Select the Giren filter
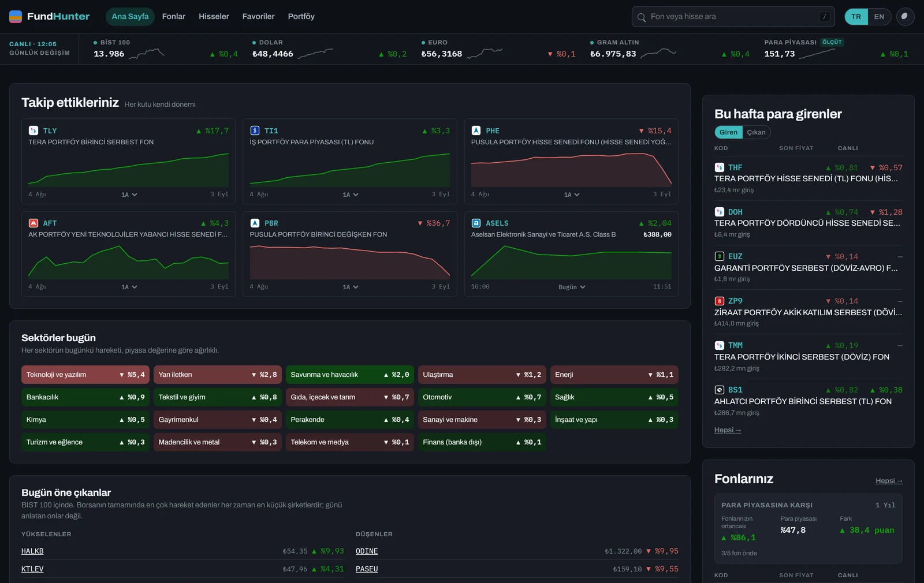Viewport: 924px width, 583px height. [x=728, y=132]
